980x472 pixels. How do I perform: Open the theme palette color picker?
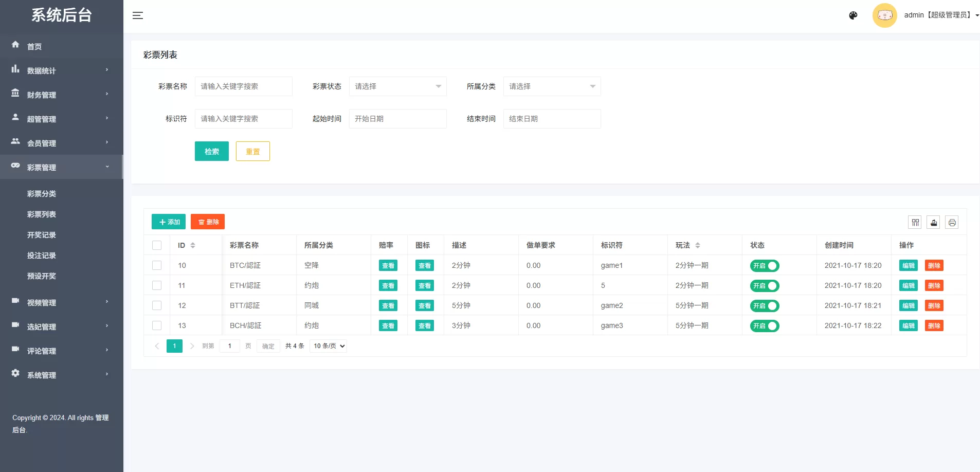tap(853, 15)
